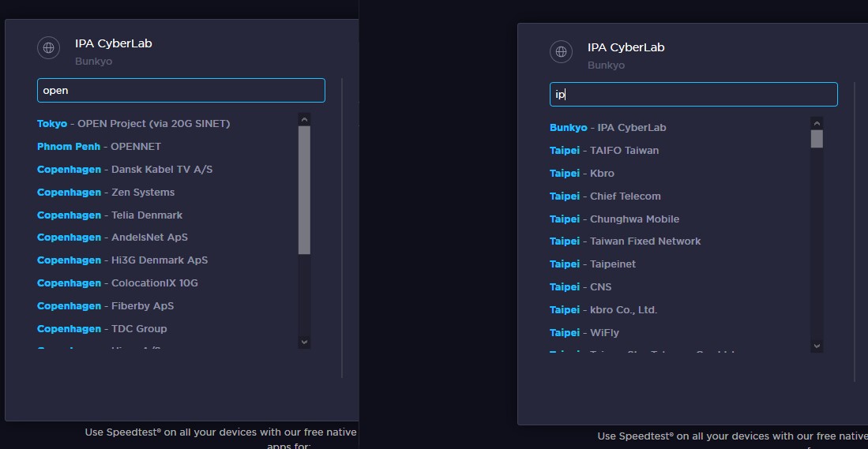Select Taipei - Taiwan Fixed Network
This screenshot has height=449, width=868.
[625, 241]
